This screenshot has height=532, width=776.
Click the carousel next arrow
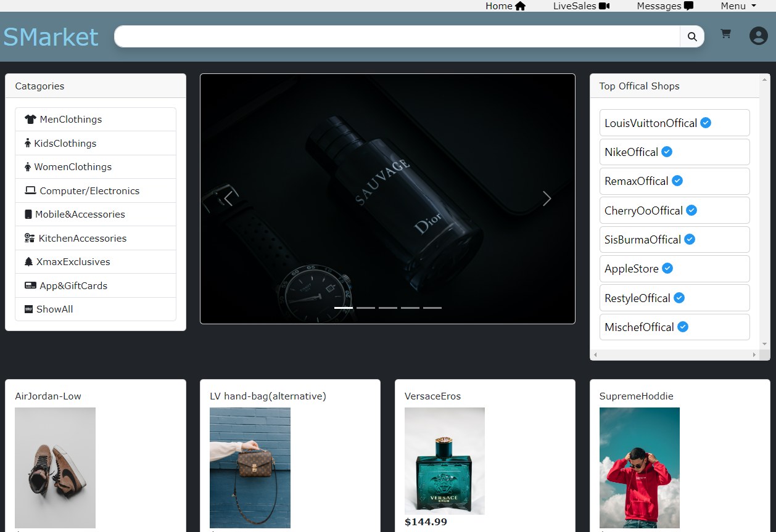547,198
